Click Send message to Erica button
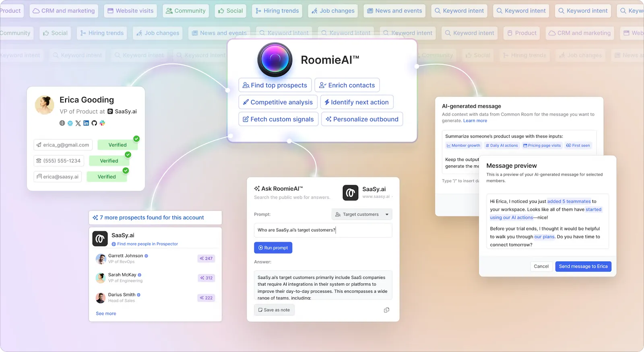The width and height of the screenshot is (644, 352). click(583, 266)
